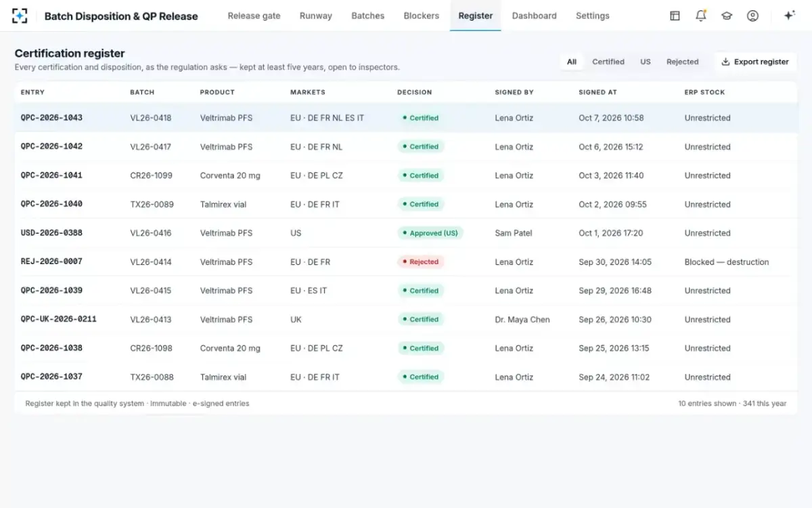The width and height of the screenshot is (812, 508).
Task: Click batch CR26-1099
Action: 152,175
